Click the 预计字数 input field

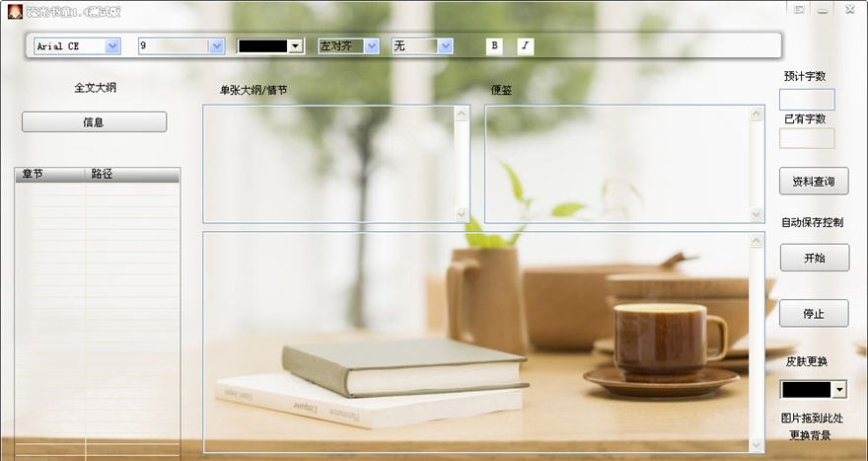coord(807,100)
